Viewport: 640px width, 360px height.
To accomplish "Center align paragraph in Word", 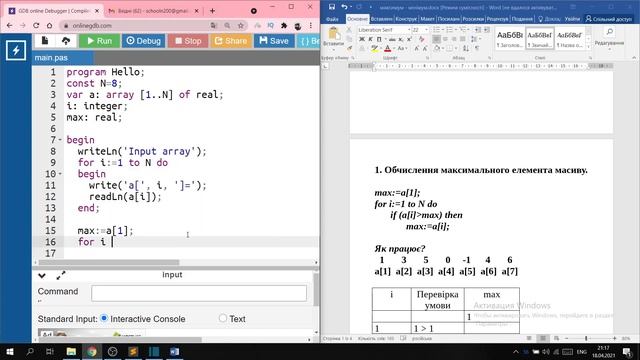I will (x=445, y=39).
